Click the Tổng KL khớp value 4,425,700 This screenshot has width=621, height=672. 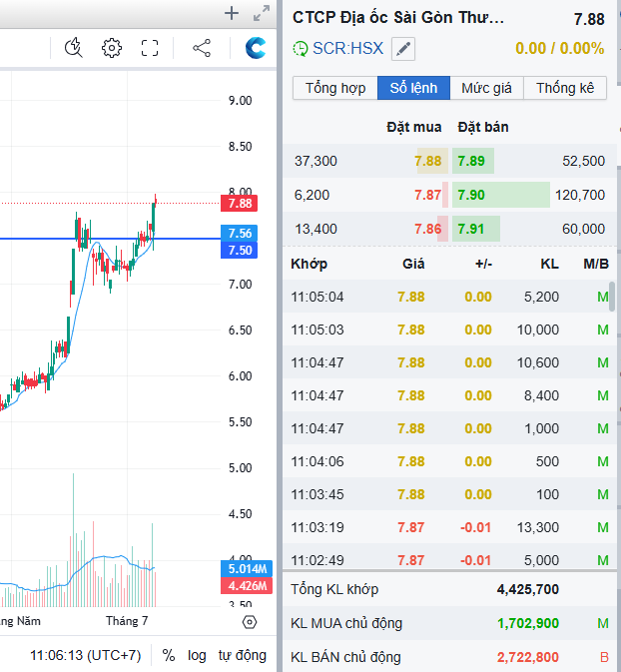[527, 589]
